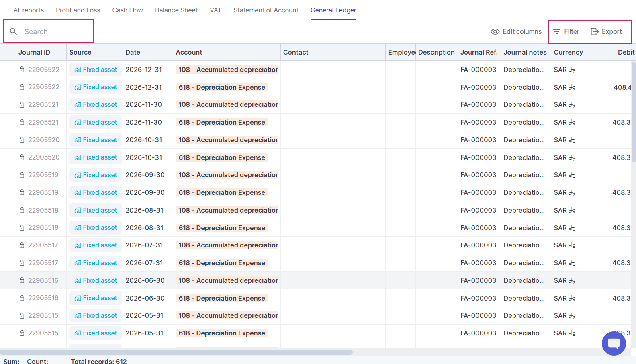Click the magnifier icon in Search box
636x364 pixels.
click(13, 31)
